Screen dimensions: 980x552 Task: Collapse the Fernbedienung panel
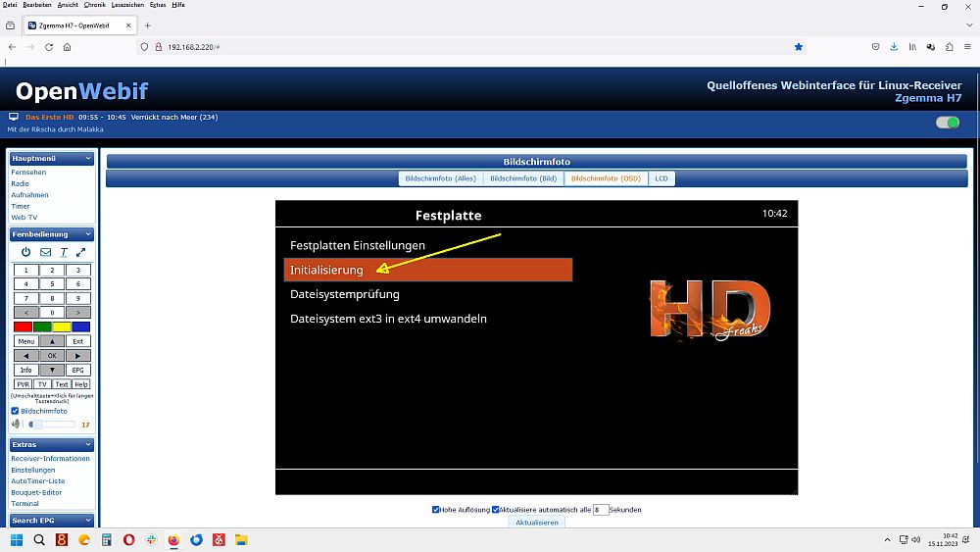coord(88,234)
